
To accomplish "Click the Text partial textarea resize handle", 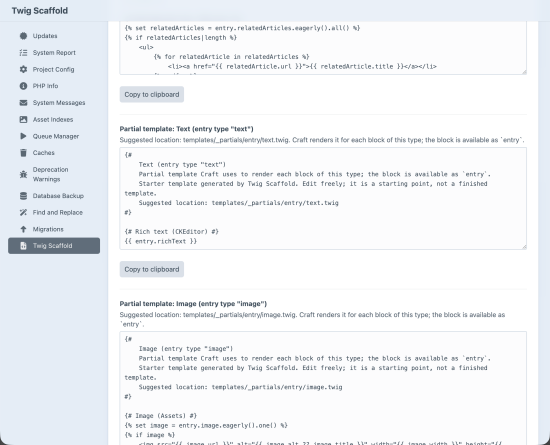I will [x=524, y=247].
